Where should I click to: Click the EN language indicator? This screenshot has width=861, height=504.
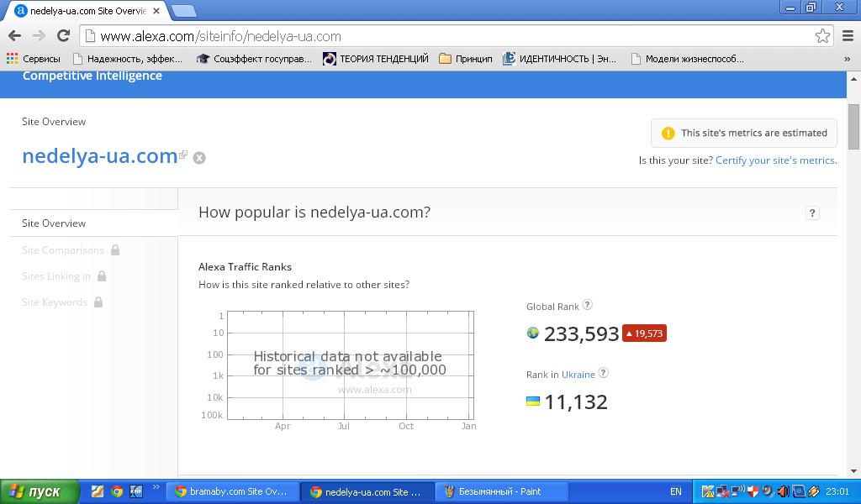(x=675, y=491)
